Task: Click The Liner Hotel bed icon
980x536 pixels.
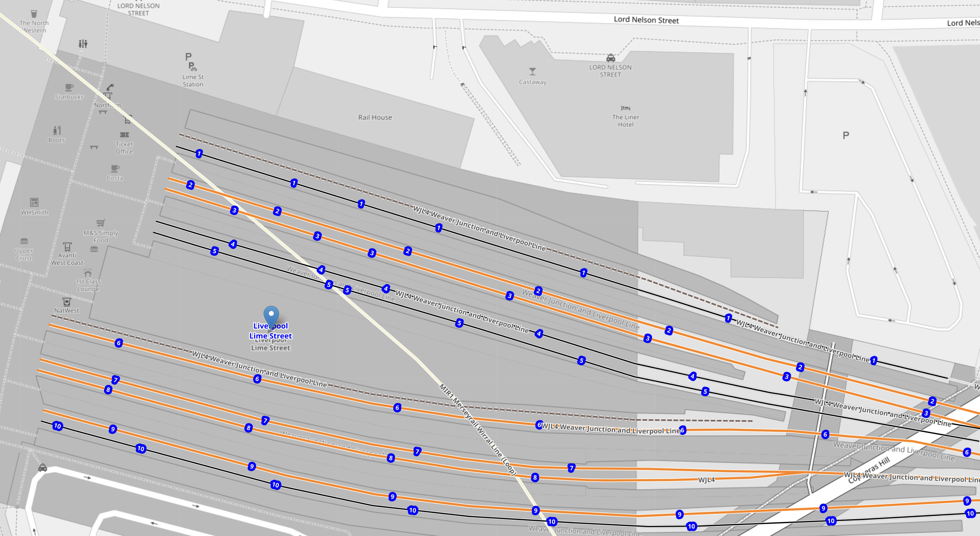Action: coord(625,108)
